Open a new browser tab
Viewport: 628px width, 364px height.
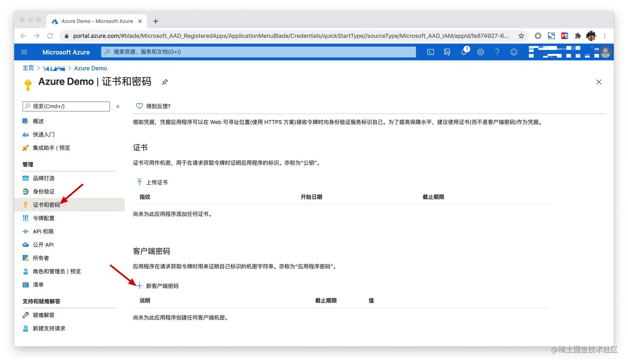click(x=156, y=21)
